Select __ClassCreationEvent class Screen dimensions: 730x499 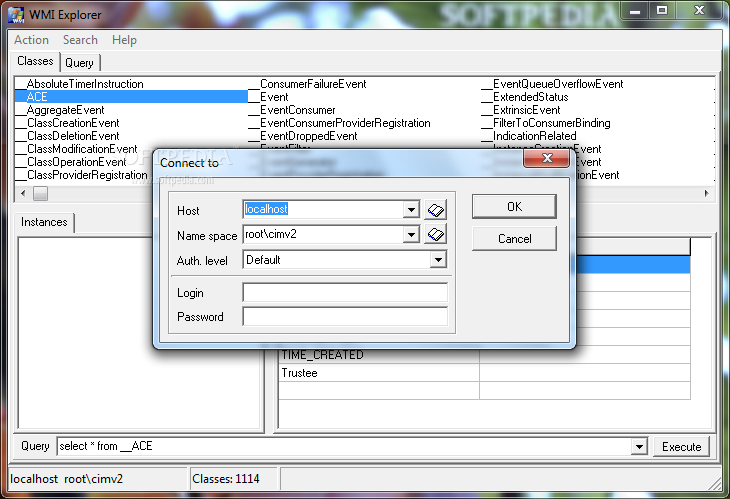pos(68,123)
